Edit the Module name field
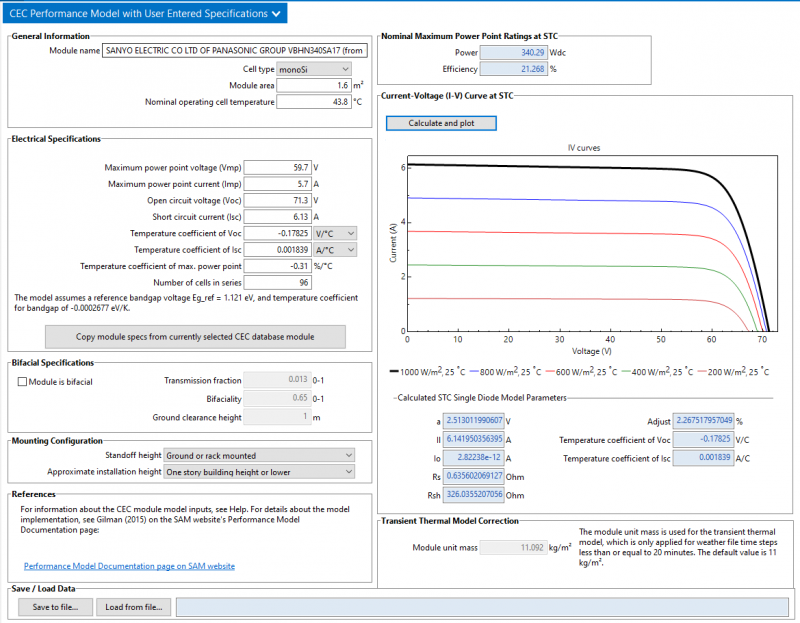The width and height of the screenshot is (800, 623). [233, 50]
